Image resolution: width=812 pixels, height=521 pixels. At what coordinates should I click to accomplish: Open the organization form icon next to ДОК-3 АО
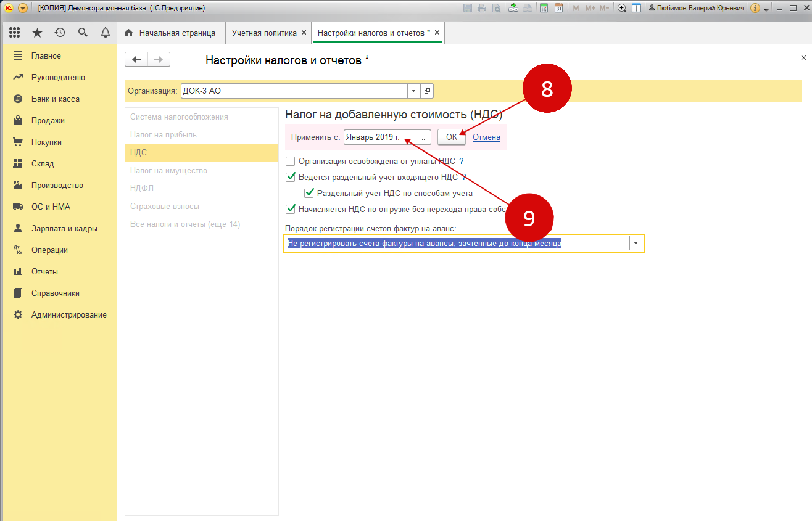tap(427, 91)
